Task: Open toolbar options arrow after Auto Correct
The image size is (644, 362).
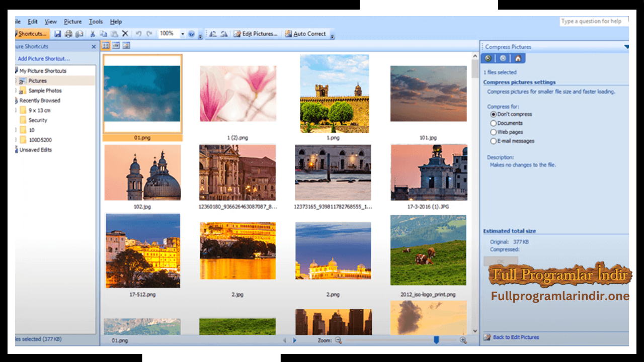Action: (332, 35)
